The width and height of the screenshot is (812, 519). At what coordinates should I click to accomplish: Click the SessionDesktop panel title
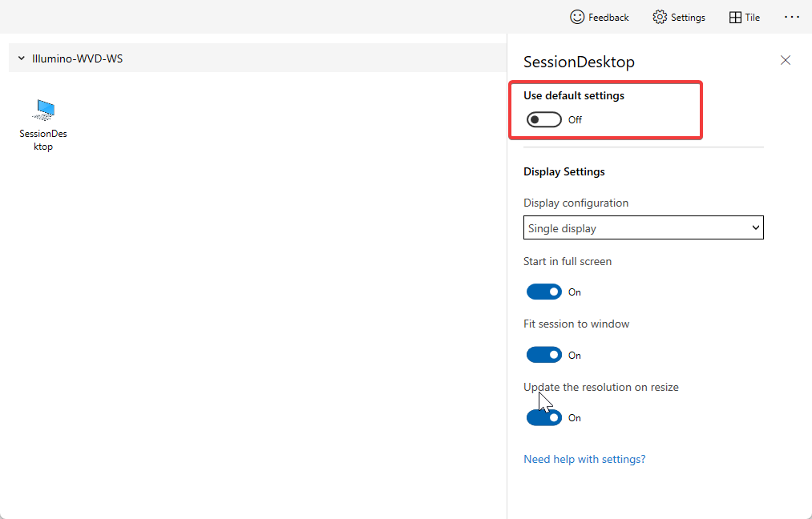pyautogui.click(x=579, y=62)
